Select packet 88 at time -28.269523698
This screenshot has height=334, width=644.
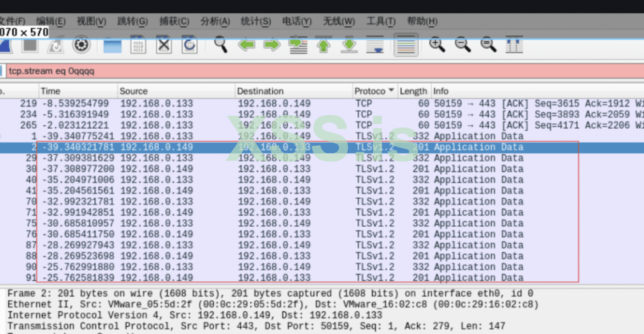pyautogui.click(x=322, y=256)
